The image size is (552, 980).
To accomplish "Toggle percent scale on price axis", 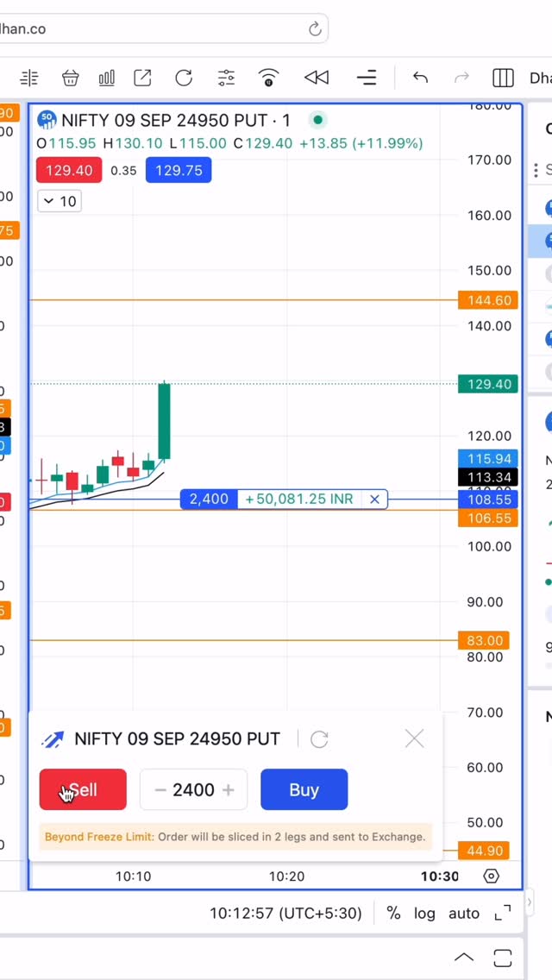I will pyautogui.click(x=393, y=913).
